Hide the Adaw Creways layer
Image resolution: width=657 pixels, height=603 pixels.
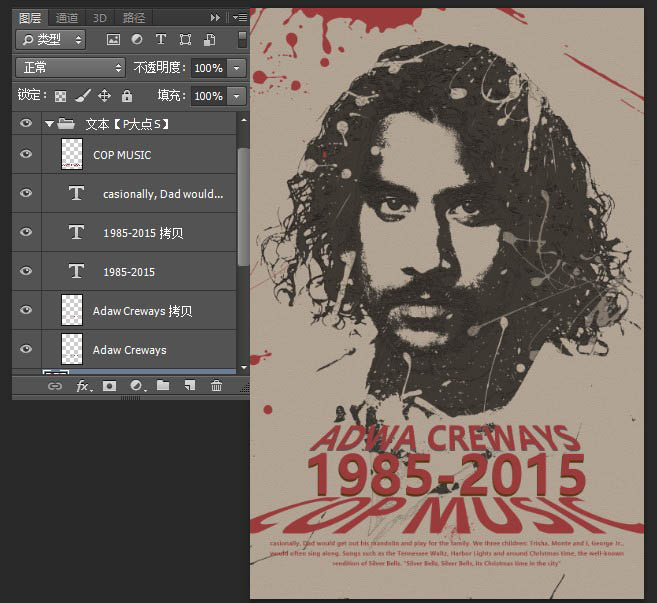point(26,350)
